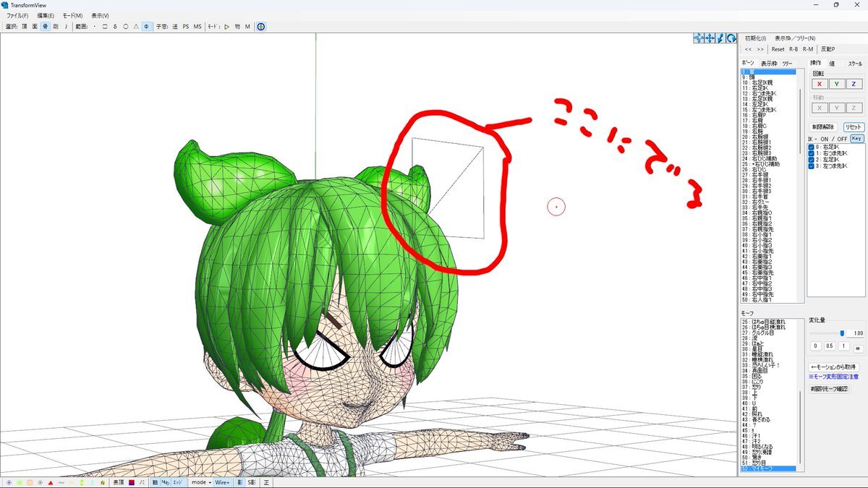Open the 編集(E) menu
This screenshot has height=488, width=868.
click(46, 15)
